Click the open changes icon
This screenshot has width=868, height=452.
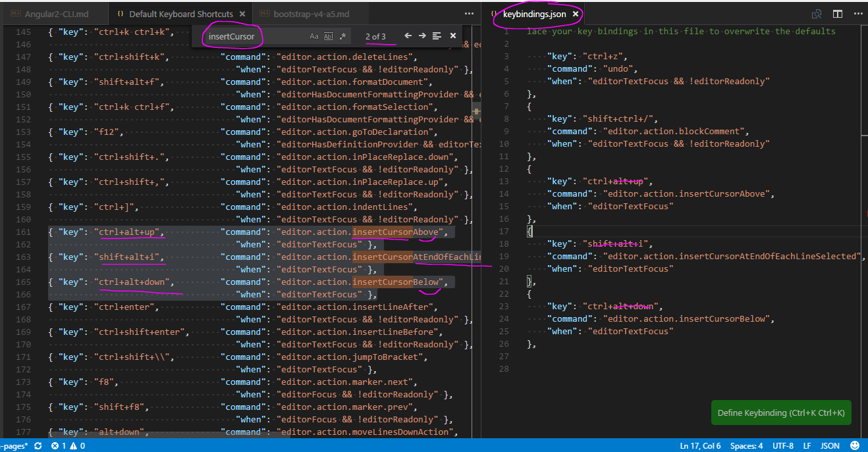click(817, 13)
